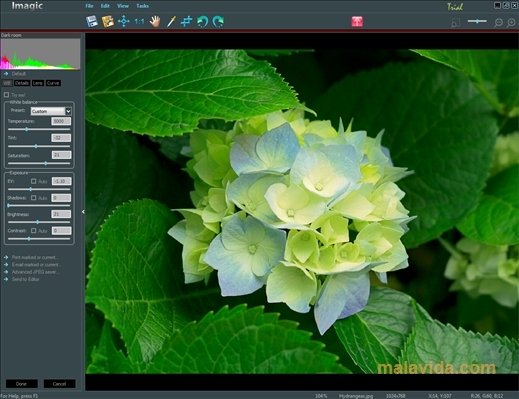Click the Shadows slider track

(x=39, y=205)
